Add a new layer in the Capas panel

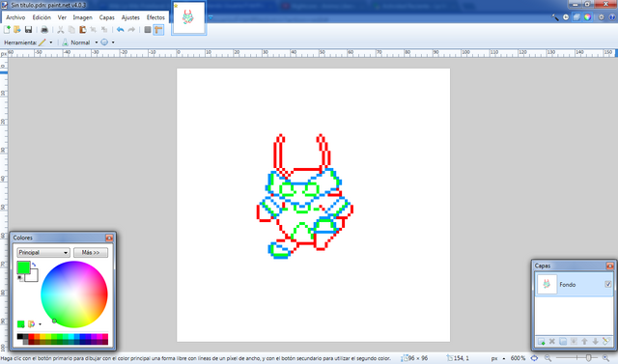pos(542,342)
